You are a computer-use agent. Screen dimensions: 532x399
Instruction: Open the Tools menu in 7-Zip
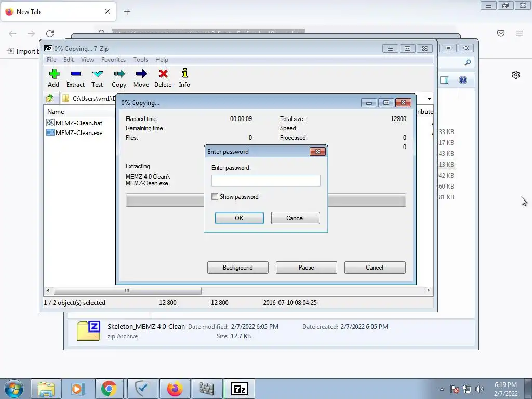(x=140, y=60)
